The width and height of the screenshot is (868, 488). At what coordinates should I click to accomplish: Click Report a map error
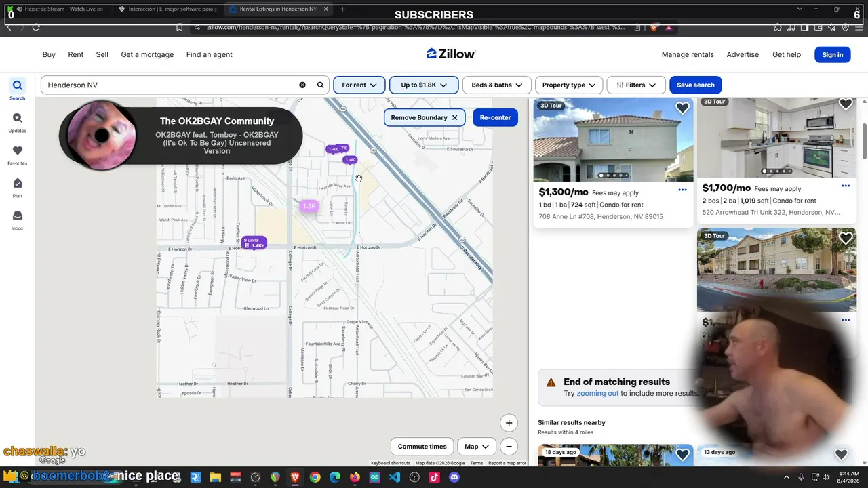point(507,463)
